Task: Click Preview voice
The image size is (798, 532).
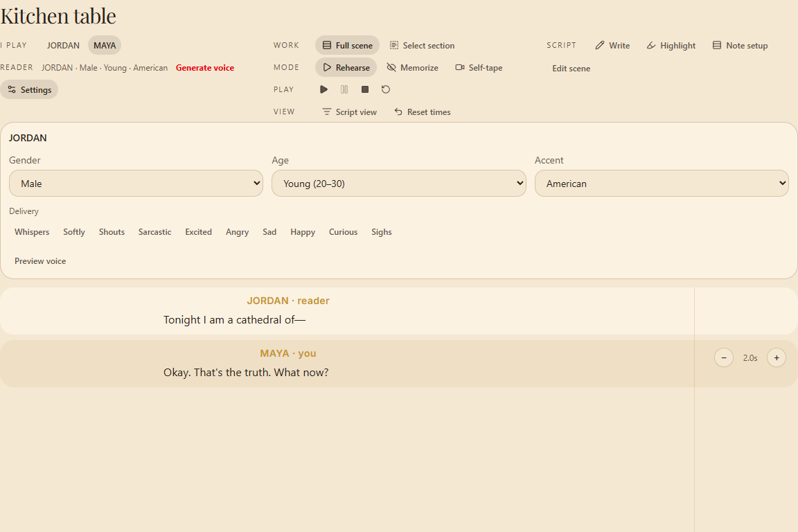Action: point(40,261)
